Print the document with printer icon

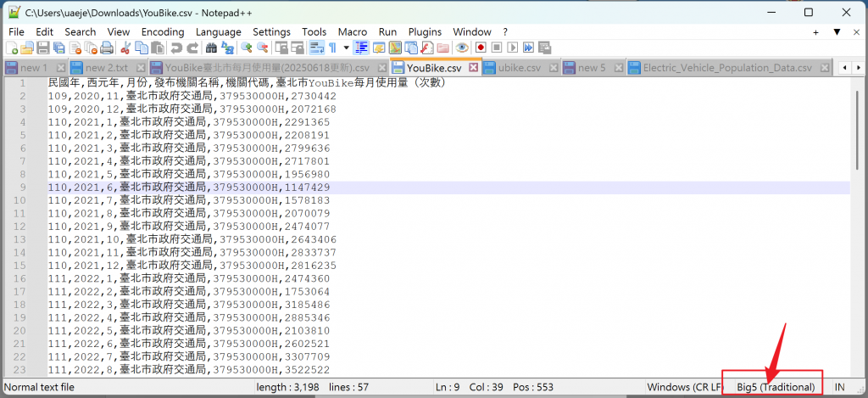click(x=108, y=48)
